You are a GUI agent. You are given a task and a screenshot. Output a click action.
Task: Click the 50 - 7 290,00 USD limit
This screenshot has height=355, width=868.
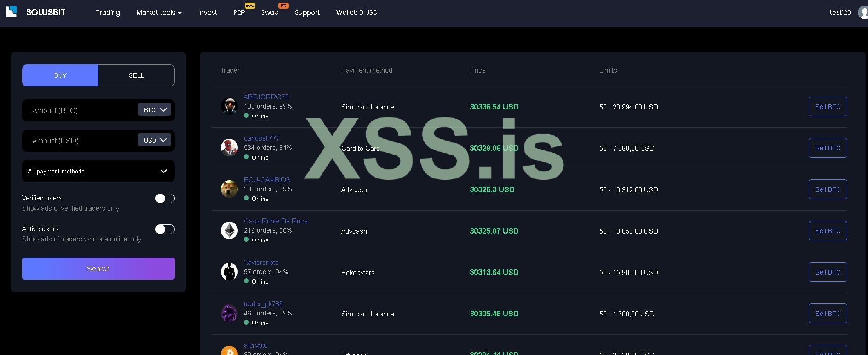coord(627,149)
